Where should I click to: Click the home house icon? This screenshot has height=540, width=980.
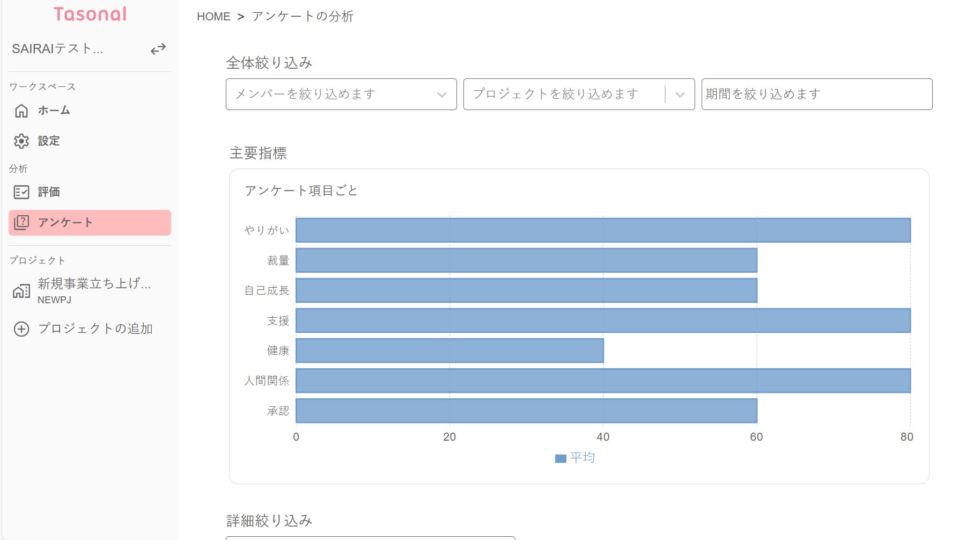pyautogui.click(x=21, y=111)
